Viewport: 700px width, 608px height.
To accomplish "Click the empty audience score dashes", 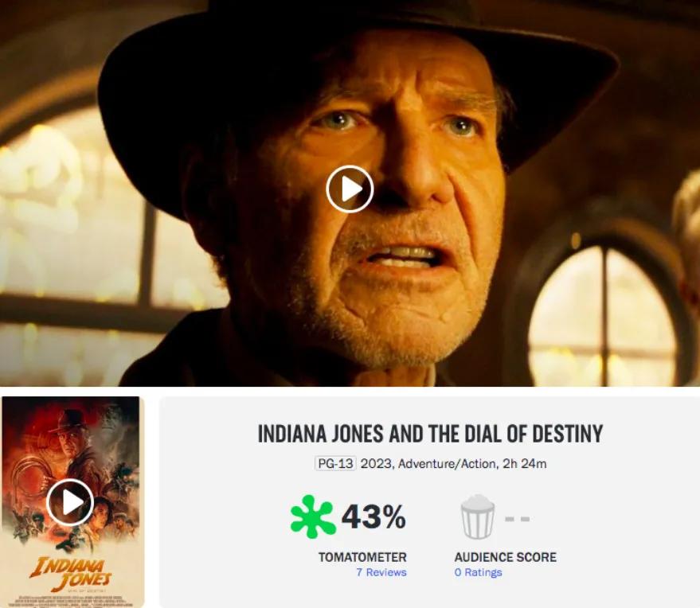I will pyautogui.click(x=518, y=519).
